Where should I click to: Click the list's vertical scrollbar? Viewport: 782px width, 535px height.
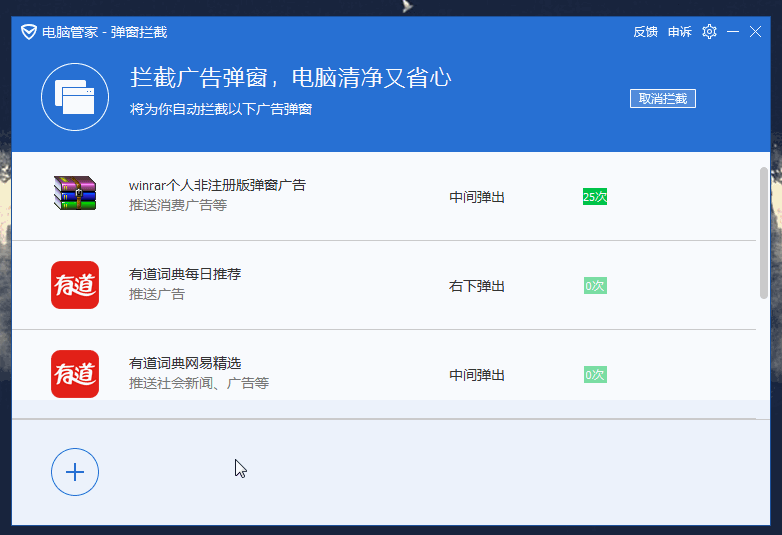tap(764, 233)
